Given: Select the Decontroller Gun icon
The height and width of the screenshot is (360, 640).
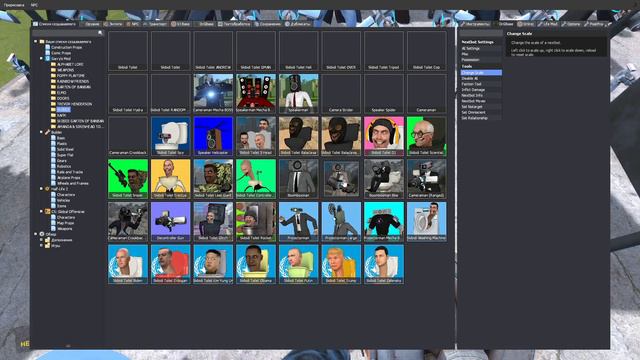Looking at the screenshot, I should click(171, 221).
